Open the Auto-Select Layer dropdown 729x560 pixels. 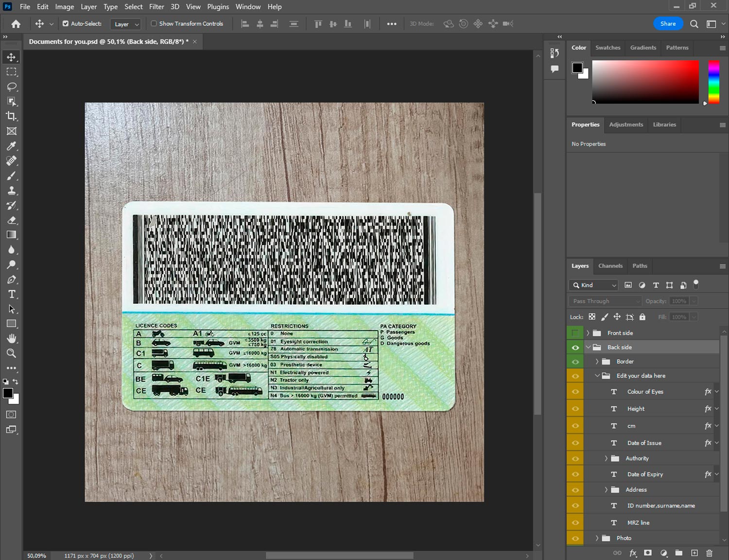pos(126,24)
